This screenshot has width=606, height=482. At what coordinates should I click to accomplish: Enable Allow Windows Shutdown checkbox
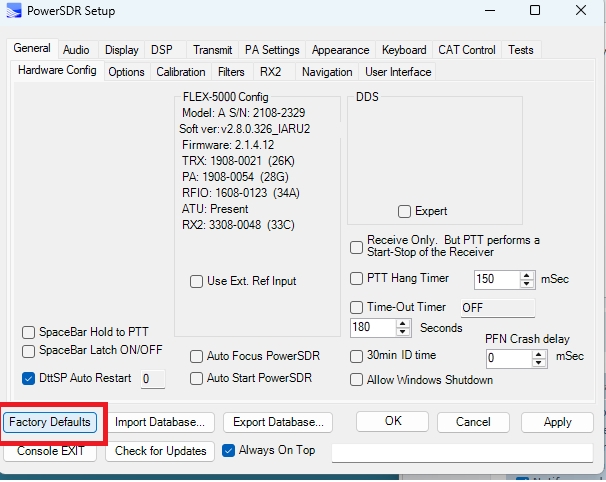(x=356, y=380)
